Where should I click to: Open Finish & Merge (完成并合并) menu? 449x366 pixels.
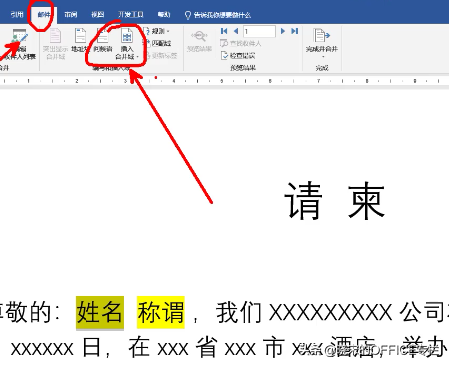pos(322,43)
